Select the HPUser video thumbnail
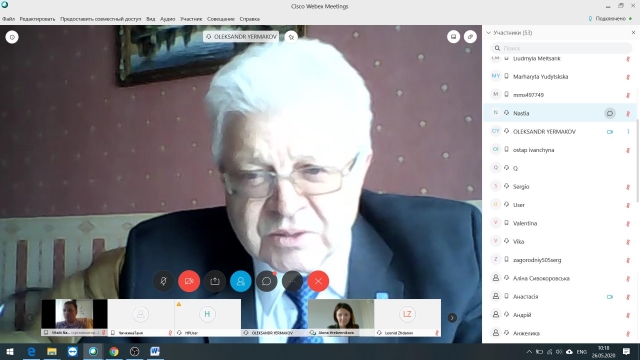640x360 pixels. (207, 318)
